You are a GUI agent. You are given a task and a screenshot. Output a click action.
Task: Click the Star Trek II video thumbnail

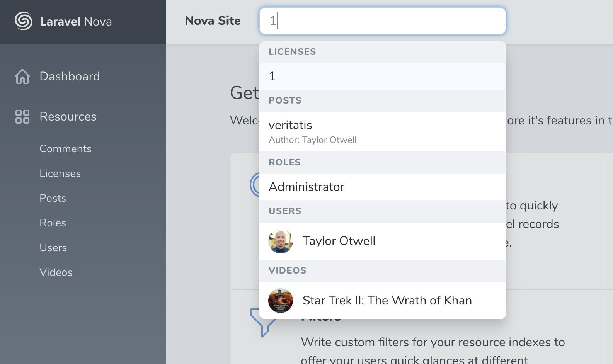pos(281,301)
